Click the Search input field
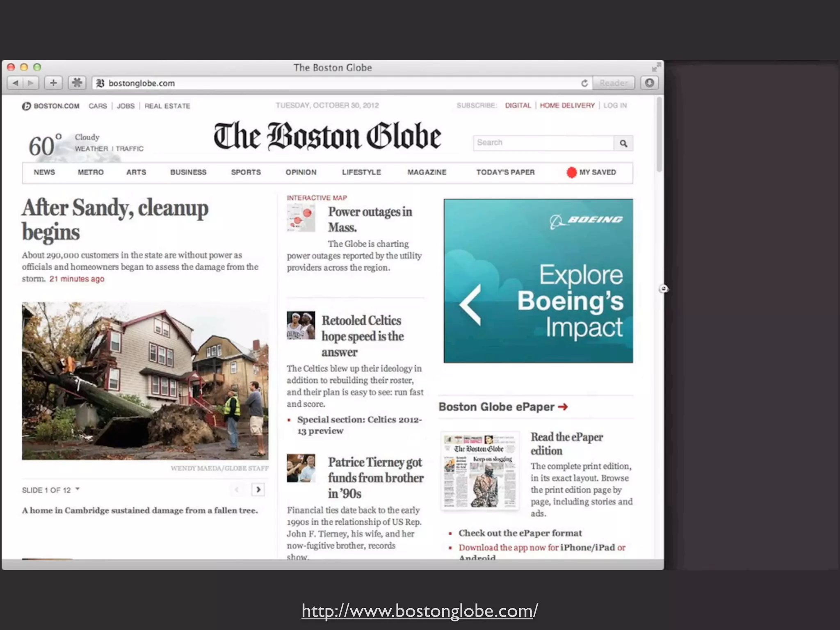 tap(543, 143)
